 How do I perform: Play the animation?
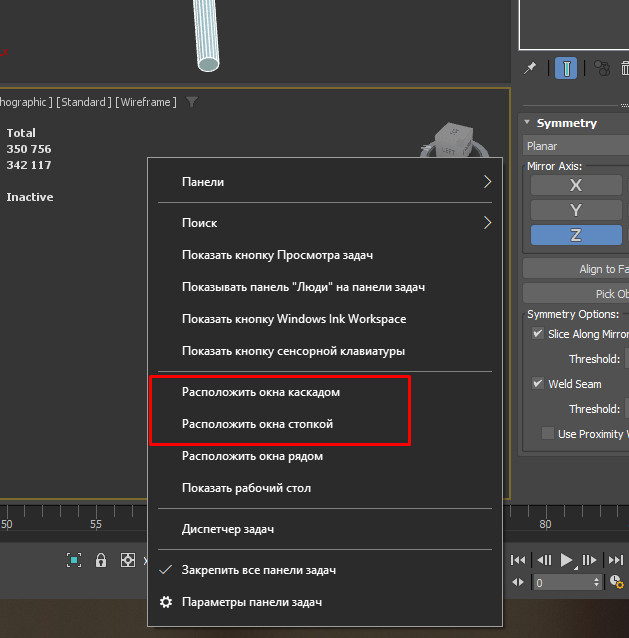566,560
